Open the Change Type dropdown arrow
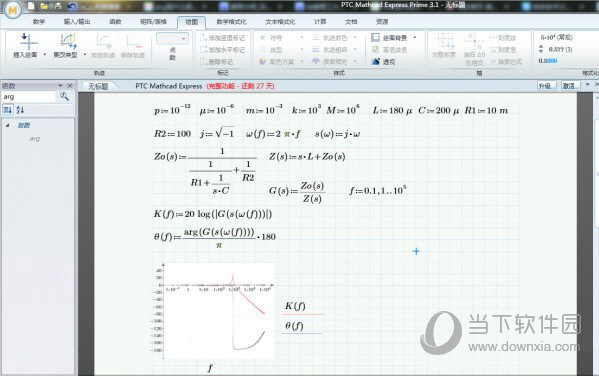 pyautogui.click(x=85, y=55)
